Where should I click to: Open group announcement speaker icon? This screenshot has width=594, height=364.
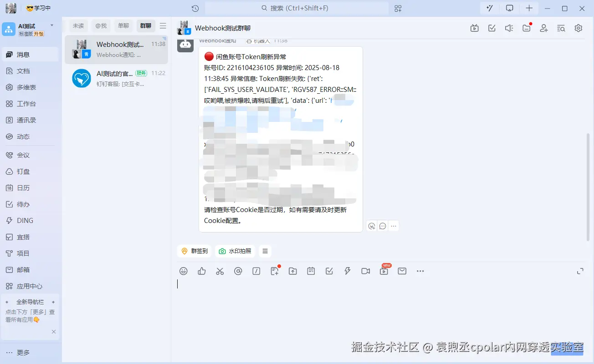(509, 28)
